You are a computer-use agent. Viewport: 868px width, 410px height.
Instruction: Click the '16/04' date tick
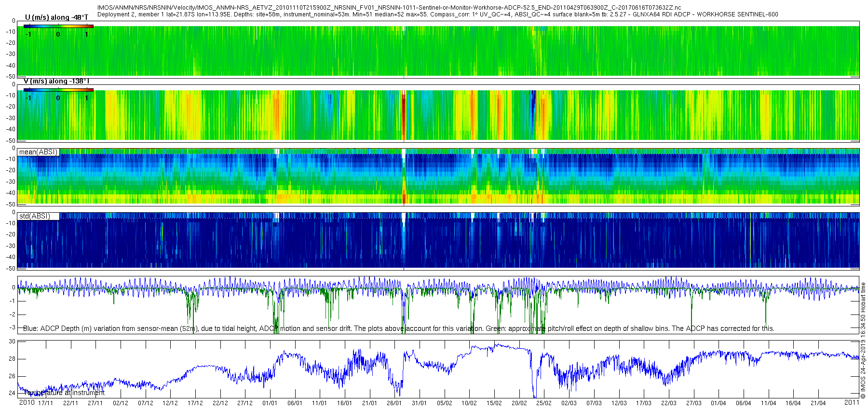point(793,403)
